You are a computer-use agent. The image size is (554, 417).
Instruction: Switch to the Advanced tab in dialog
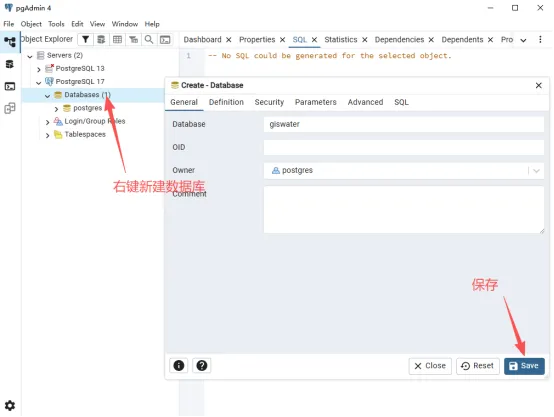[365, 102]
